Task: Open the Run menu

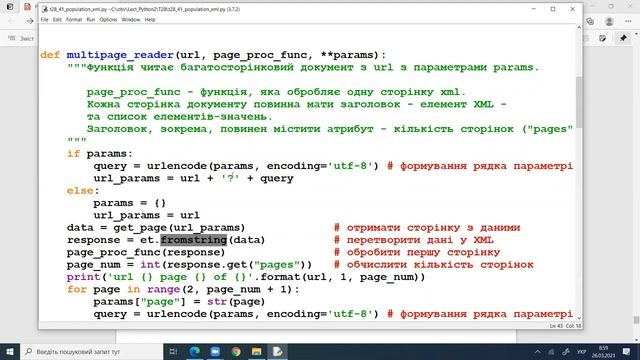Action: 91,20
